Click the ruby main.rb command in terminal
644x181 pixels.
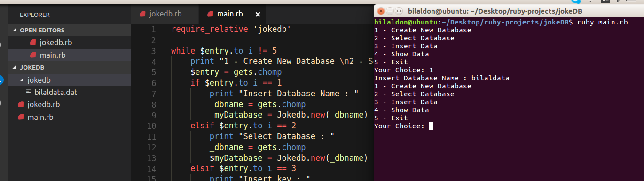602,22
